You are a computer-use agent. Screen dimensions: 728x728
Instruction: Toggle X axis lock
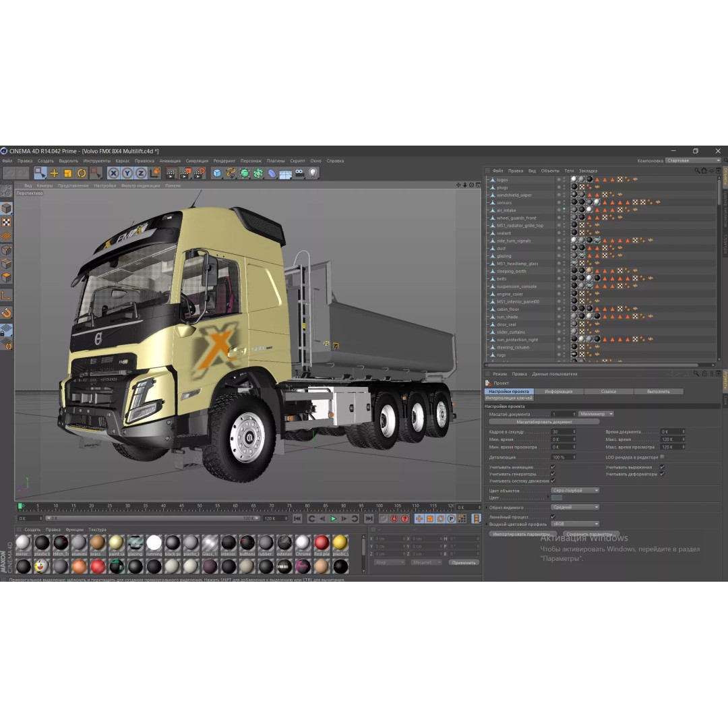coord(114,173)
